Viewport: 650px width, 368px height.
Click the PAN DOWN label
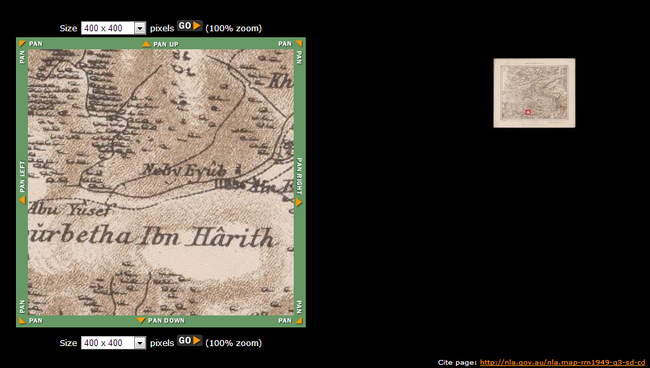[166, 320]
